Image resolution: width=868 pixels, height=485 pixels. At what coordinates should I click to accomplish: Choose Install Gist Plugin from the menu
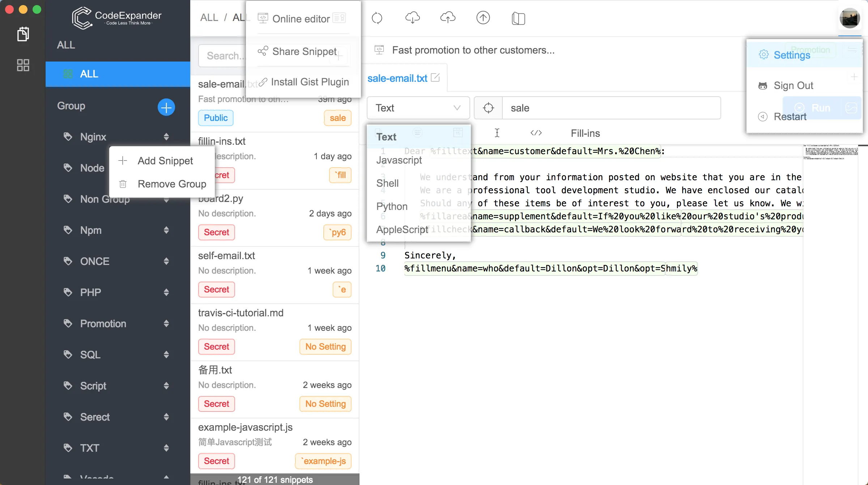tap(310, 82)
